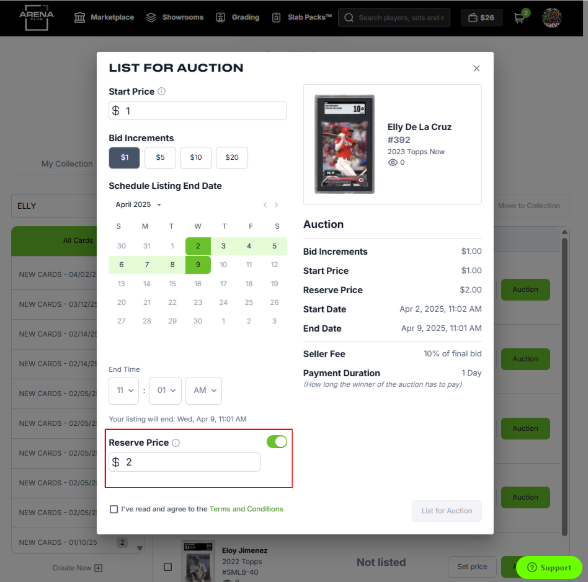588x582 pixels.
Task: Open the wallet balance $26
Action: point(482,18)
